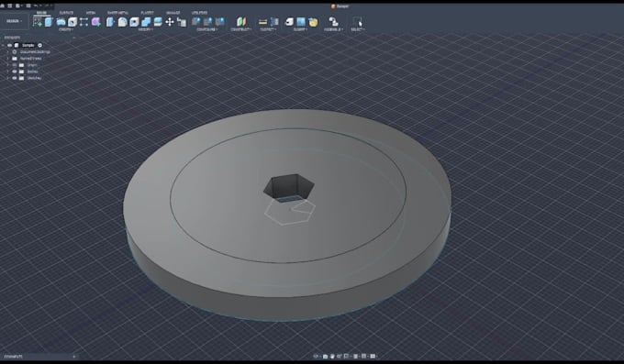Click the first Configure group icon

click(195, 21)
